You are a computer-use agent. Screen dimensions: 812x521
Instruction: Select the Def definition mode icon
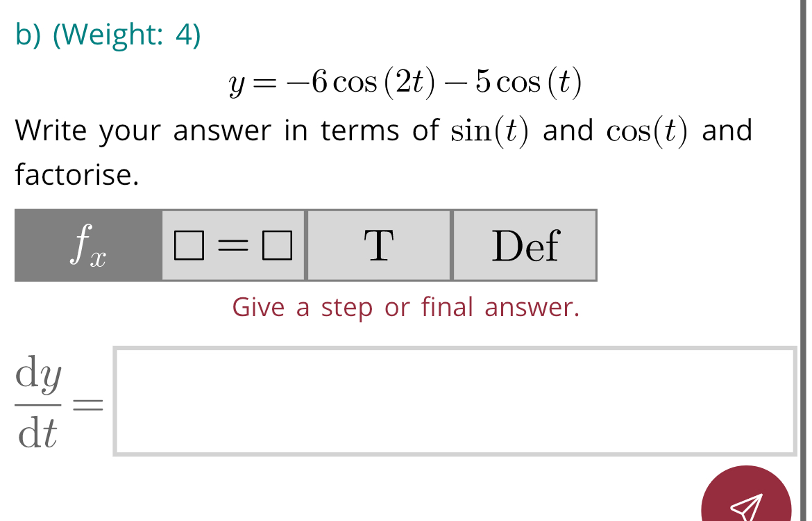coord(524,246)
